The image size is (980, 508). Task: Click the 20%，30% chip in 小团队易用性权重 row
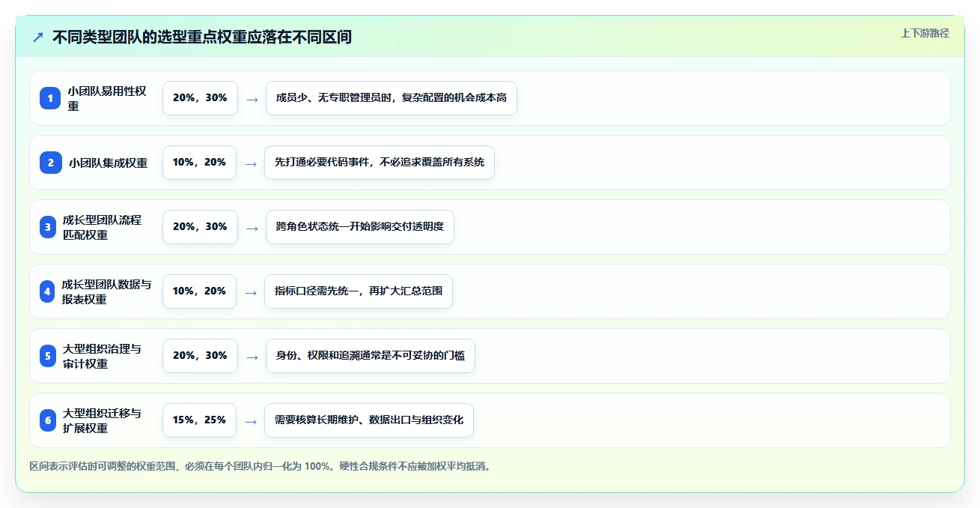tap(200, 98)
